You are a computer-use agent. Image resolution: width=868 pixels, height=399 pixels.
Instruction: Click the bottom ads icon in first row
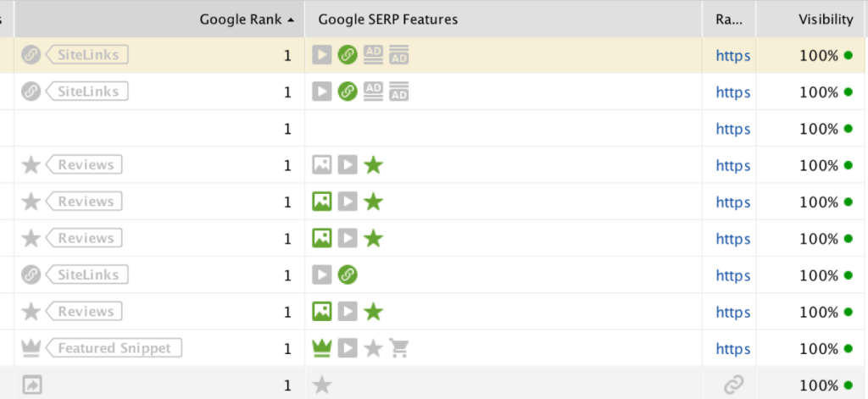point(398,55)
